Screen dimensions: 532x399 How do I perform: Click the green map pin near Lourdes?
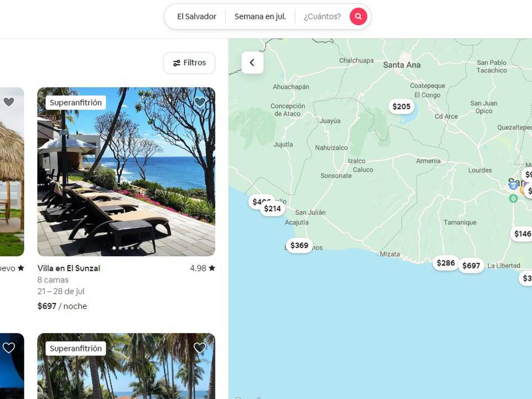click(x=513, y=198)
